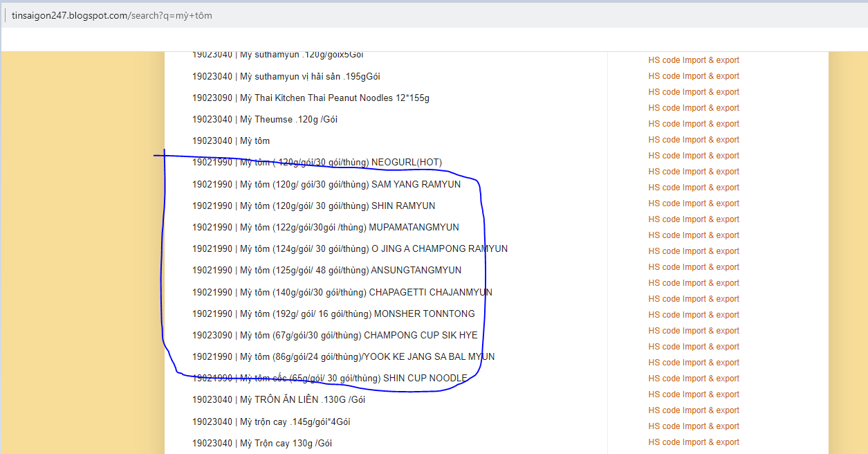Click the ANSUNGTANGMYUN entry

(327, 270)
